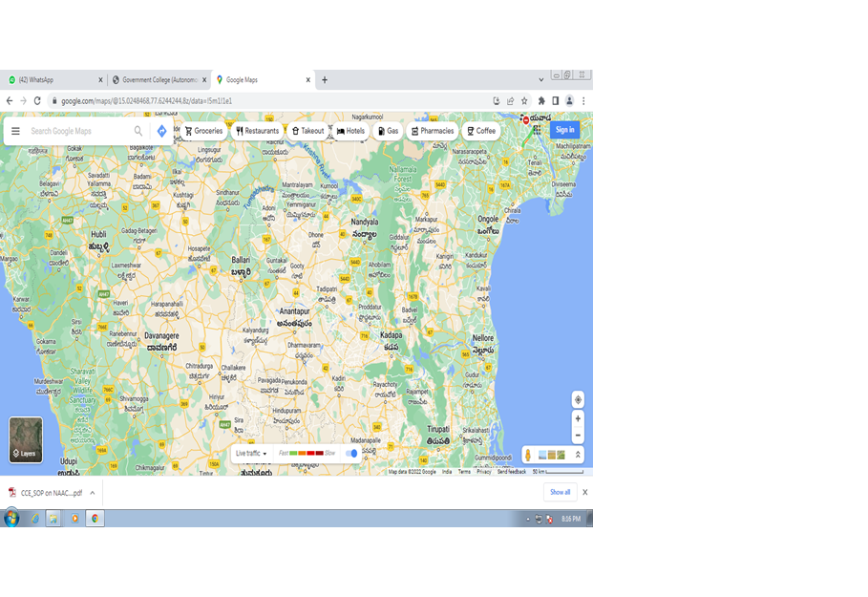
Task: Click the browser forward arrow
Action: click(x=23, y=101)
